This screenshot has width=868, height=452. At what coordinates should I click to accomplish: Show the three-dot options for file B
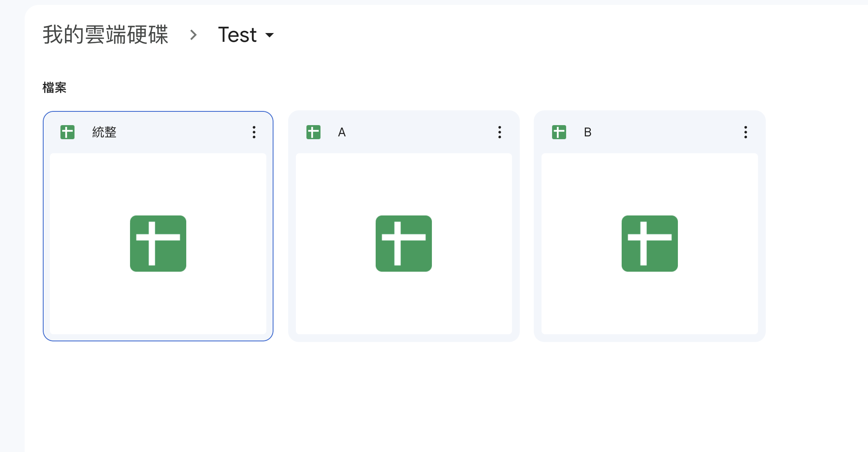tap(745, 132)
